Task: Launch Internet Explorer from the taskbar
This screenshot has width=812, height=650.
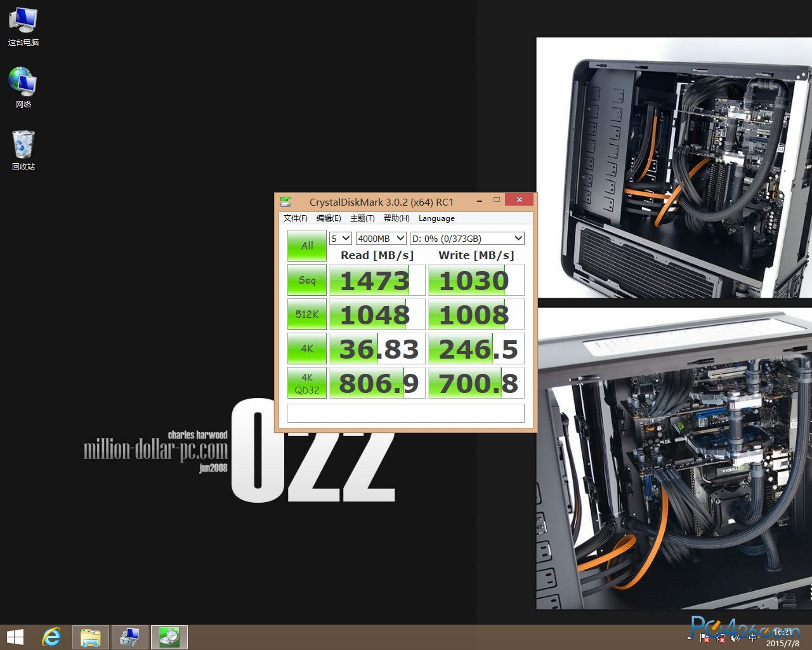Action: [x=51, y=637]
